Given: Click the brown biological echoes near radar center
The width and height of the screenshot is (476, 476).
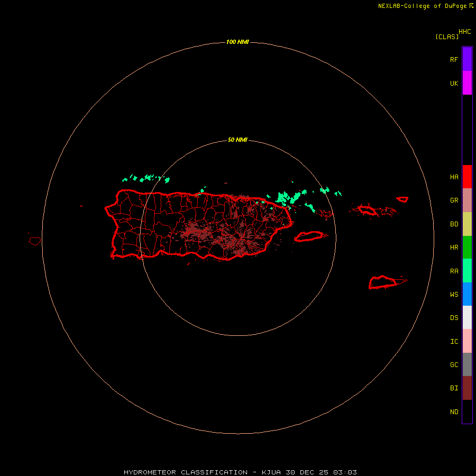Looking at the screenshot, I should [240, 240].
